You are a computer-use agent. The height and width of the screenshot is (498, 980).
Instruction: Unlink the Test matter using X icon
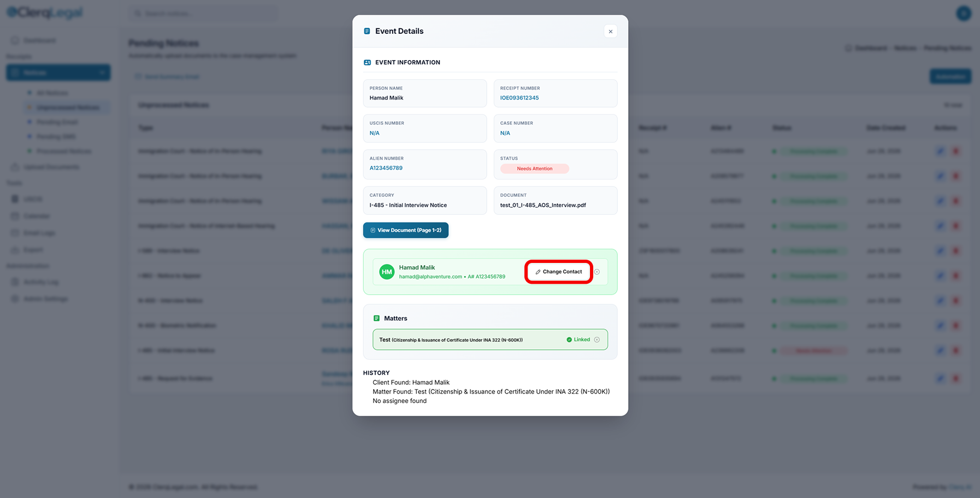597,339
